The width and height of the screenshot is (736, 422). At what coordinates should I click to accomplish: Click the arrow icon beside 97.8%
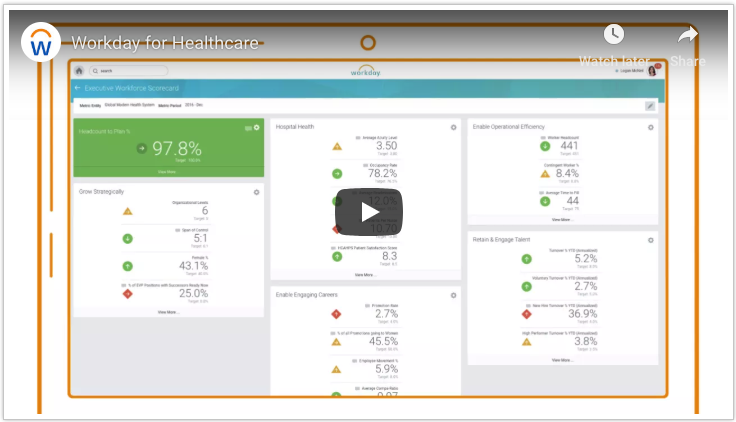(141, 149)
